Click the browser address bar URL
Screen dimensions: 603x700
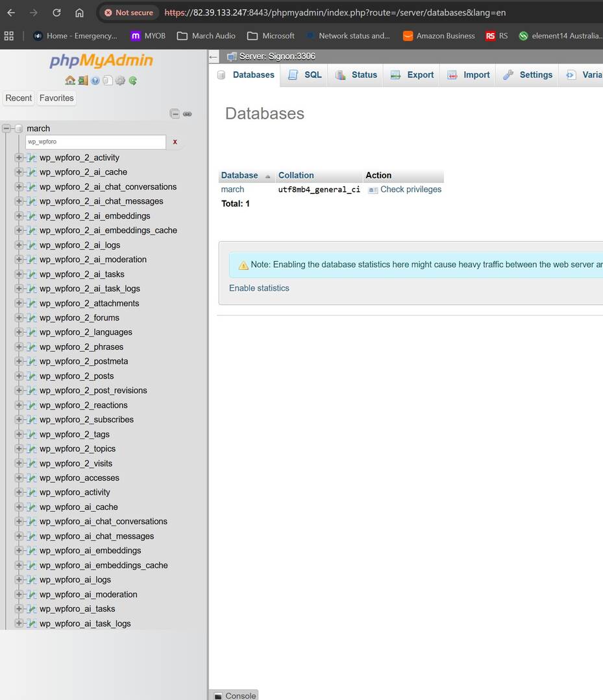335,12
